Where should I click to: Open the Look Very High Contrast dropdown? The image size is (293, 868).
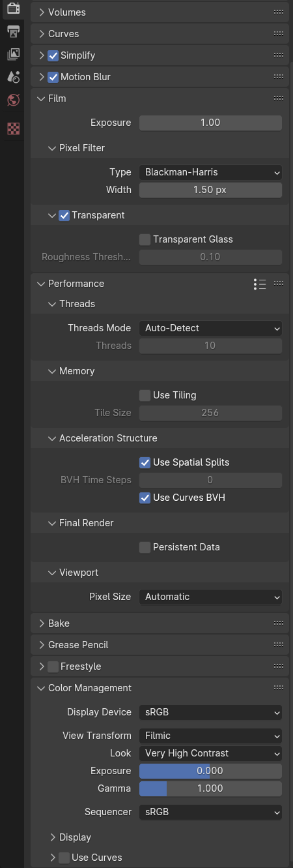coord(210,753)
